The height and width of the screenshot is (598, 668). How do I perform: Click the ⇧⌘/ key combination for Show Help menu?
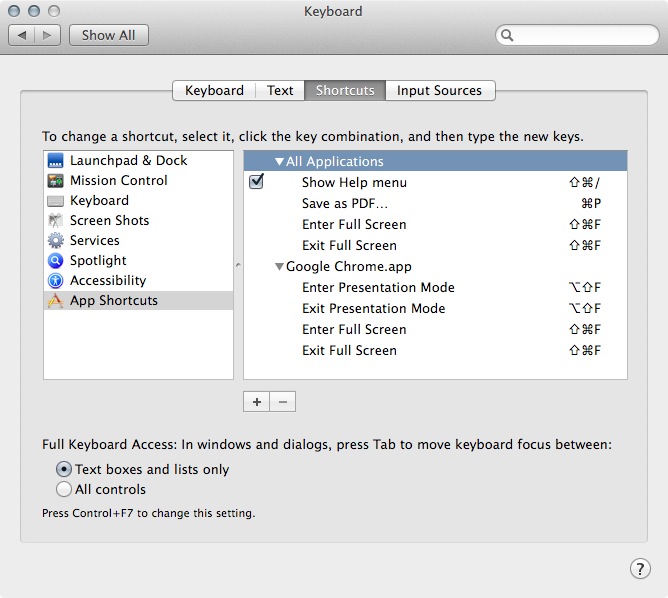[584, 182]
